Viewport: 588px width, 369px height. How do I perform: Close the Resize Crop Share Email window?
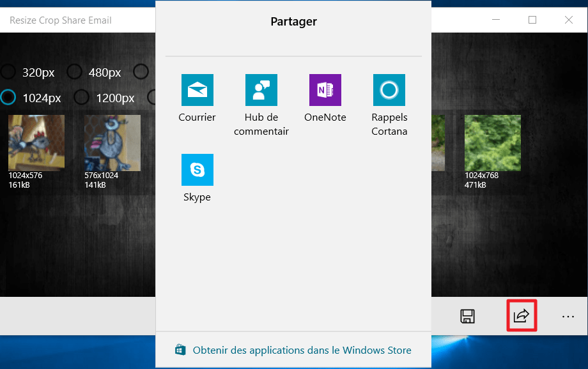[568, 20]
